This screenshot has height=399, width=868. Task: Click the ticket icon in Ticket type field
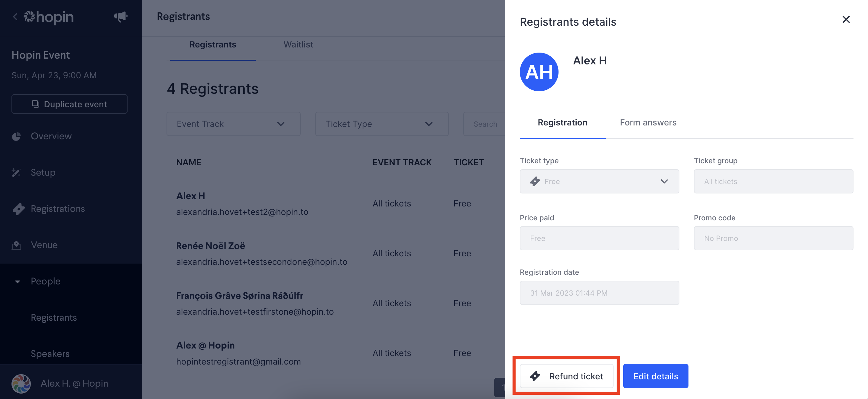click(x=535, y=181)
